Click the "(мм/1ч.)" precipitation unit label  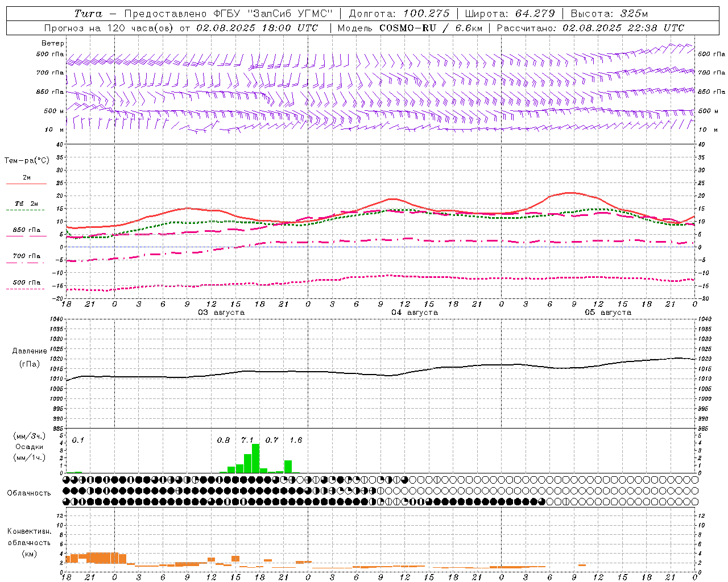30,458
